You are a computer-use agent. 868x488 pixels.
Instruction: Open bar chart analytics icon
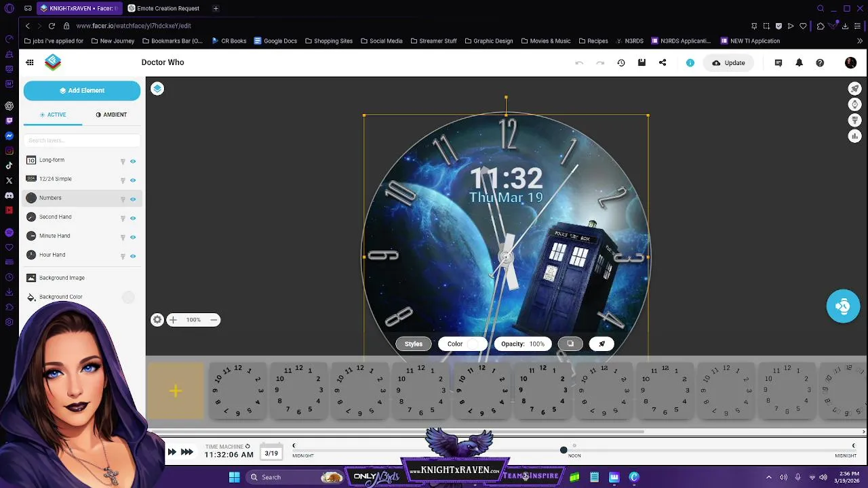tap(854, 136)
